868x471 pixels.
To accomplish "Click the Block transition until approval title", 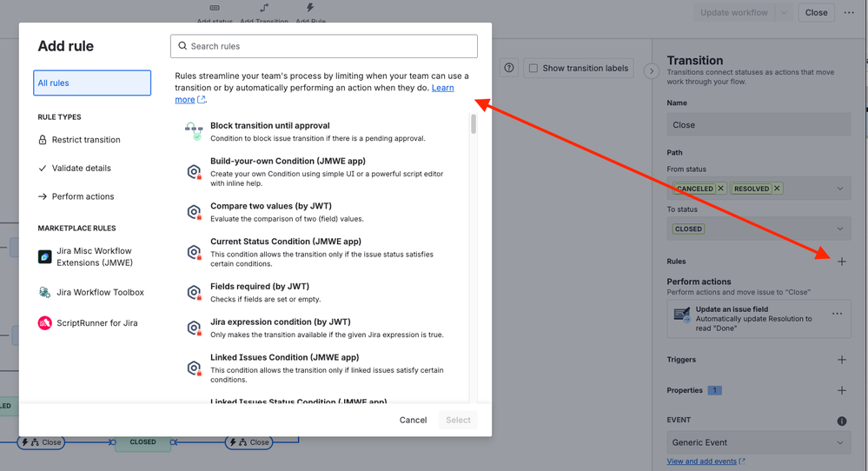I will [269, 126].
